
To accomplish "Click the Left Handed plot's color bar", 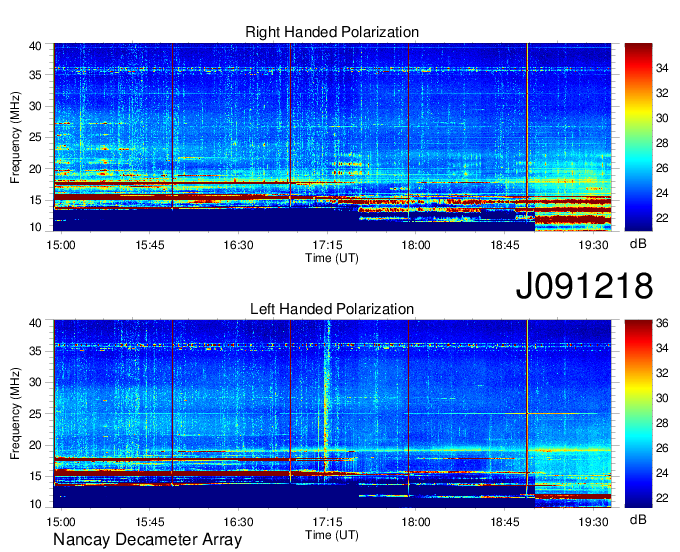I will click(638, 414).
